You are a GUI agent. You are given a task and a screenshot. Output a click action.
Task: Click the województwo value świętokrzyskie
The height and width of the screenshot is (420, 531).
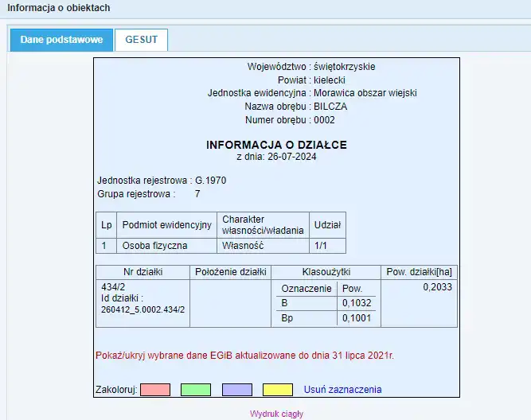click(x=345, y=67)
